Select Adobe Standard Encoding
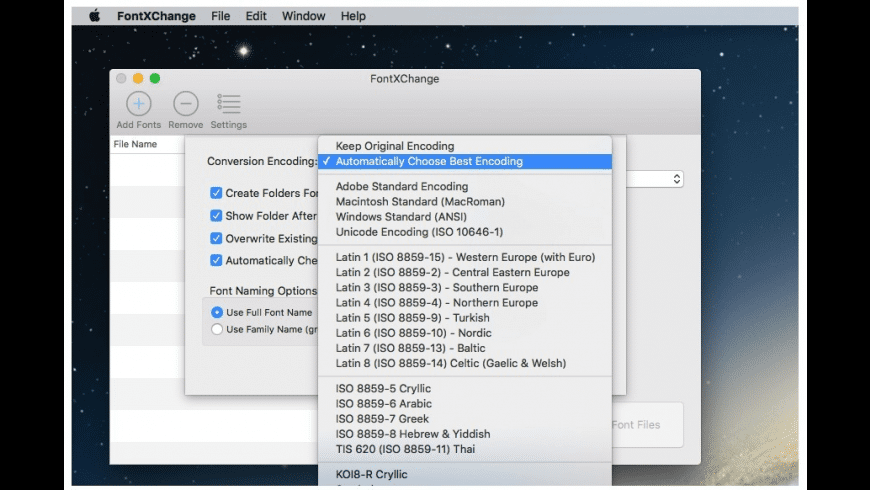Image resolution: width=870 pixels, height=490 pixels. (465, 186)
